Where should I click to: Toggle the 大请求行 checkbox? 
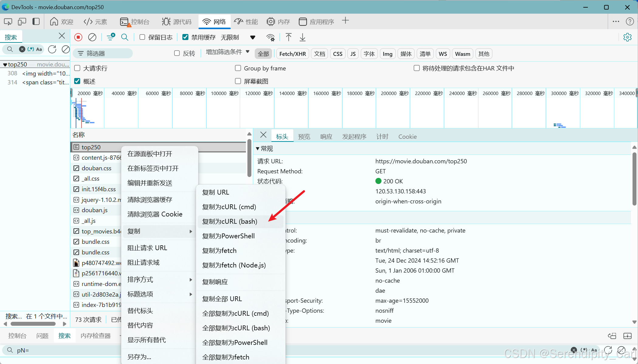click(78, 68)
